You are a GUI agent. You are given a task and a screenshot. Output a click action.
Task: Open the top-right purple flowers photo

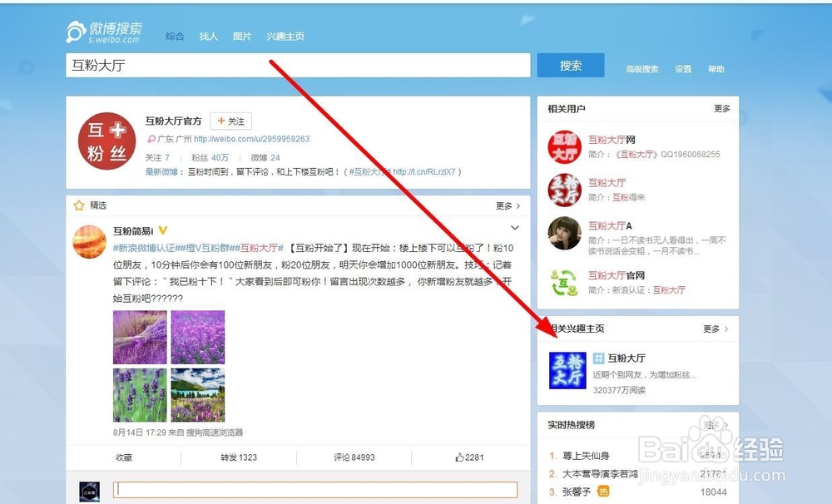click(x=198, y=337)
